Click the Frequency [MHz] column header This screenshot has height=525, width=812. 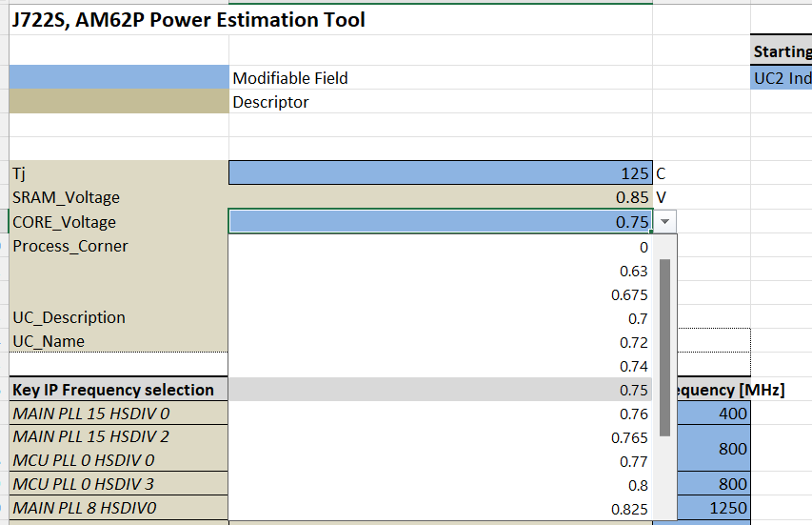(x=730, y=390)
